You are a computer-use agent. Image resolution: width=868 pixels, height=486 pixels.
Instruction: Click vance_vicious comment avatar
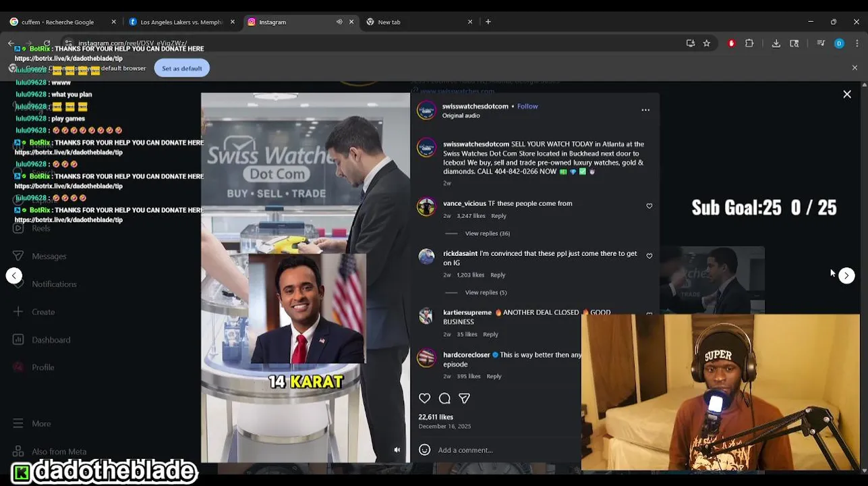pyautogui.click(x=426, y=207)
